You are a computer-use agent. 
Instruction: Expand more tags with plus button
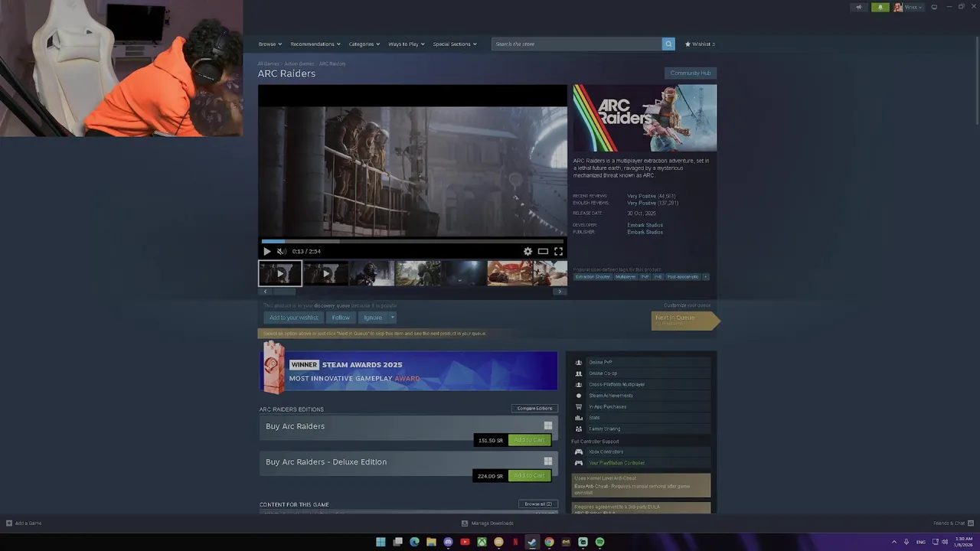click(705, 277)
